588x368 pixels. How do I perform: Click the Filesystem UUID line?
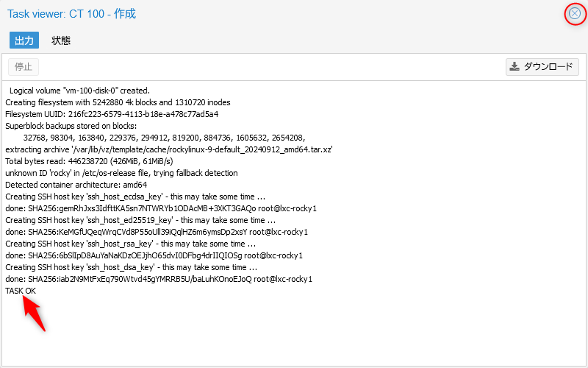[x=112, y=114]
